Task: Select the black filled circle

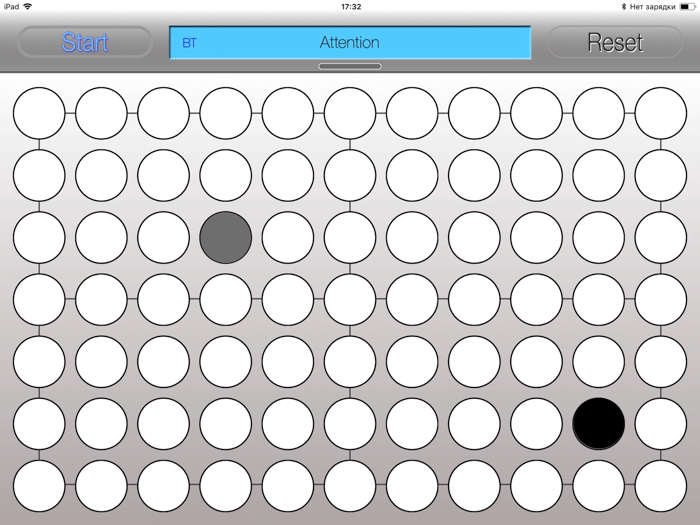Action: coord(599,424)
